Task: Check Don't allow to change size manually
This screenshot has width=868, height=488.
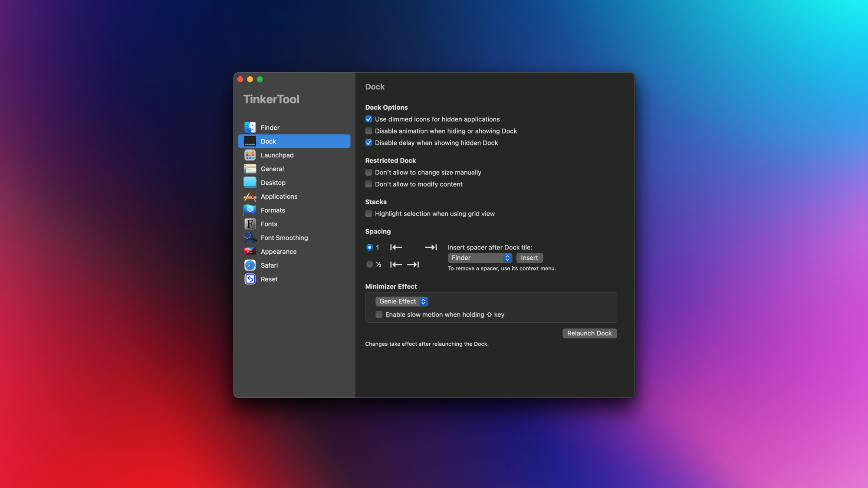Action: 368,172
